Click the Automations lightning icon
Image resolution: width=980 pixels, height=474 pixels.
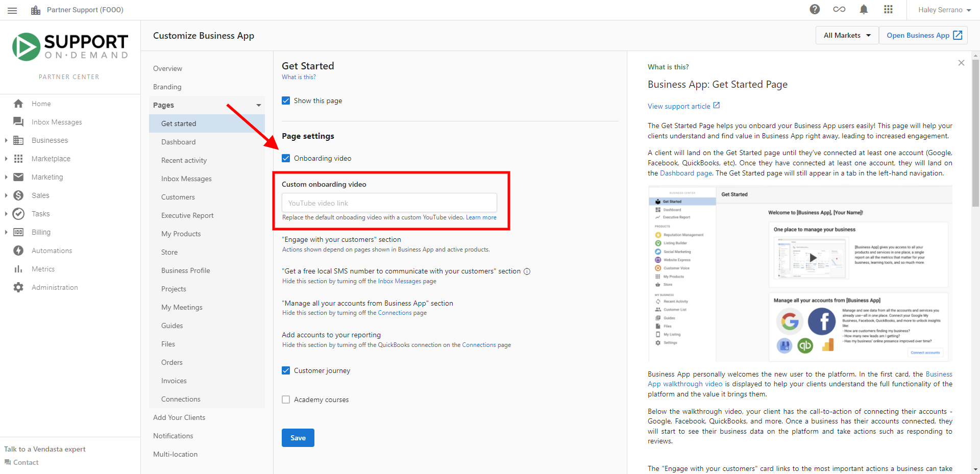pos(18,251)
